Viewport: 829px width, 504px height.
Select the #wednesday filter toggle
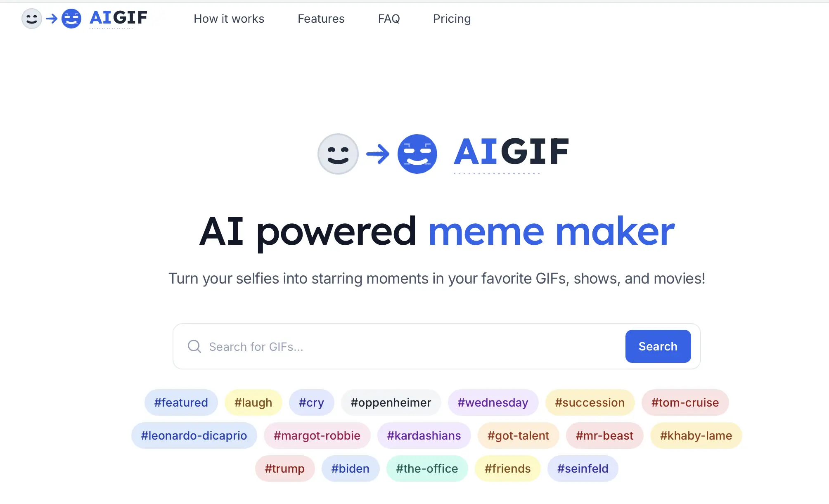(493, 402)
